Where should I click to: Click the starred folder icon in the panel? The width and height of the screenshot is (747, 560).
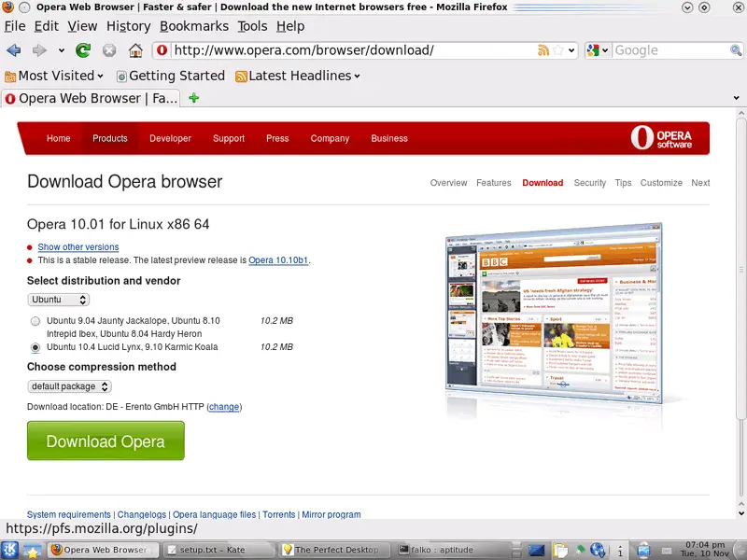(33, 551)
